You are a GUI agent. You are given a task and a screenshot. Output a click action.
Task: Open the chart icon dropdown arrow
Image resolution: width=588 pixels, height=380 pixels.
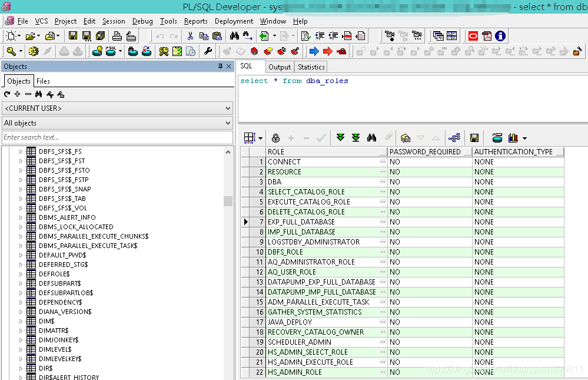click(x=524, y=138)
